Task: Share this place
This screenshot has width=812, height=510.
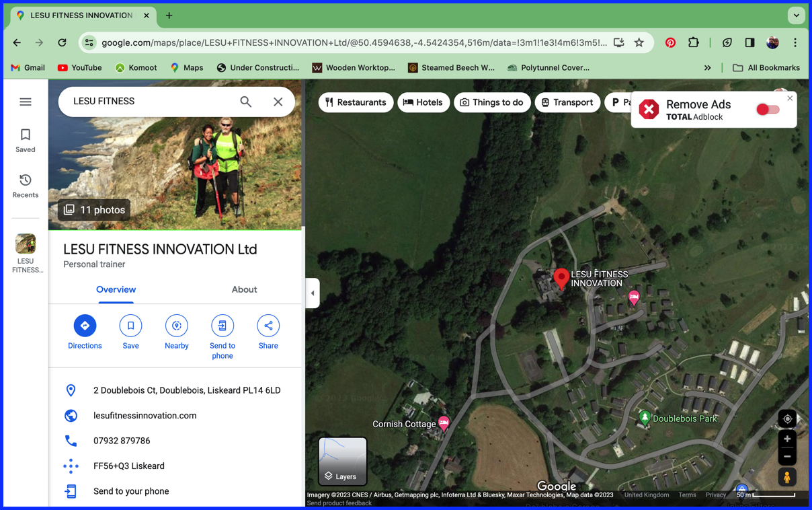Action: 268,332
